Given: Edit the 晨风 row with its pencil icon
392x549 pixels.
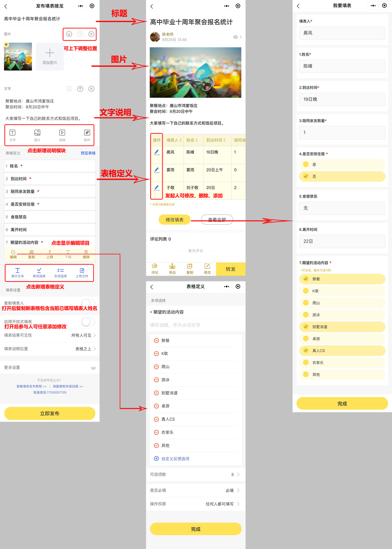Looking at the screenshot, I should tap(156, 152).
